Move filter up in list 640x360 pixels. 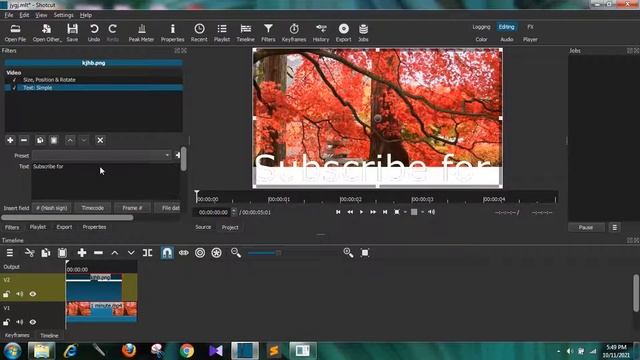click(x=70, y=140)
